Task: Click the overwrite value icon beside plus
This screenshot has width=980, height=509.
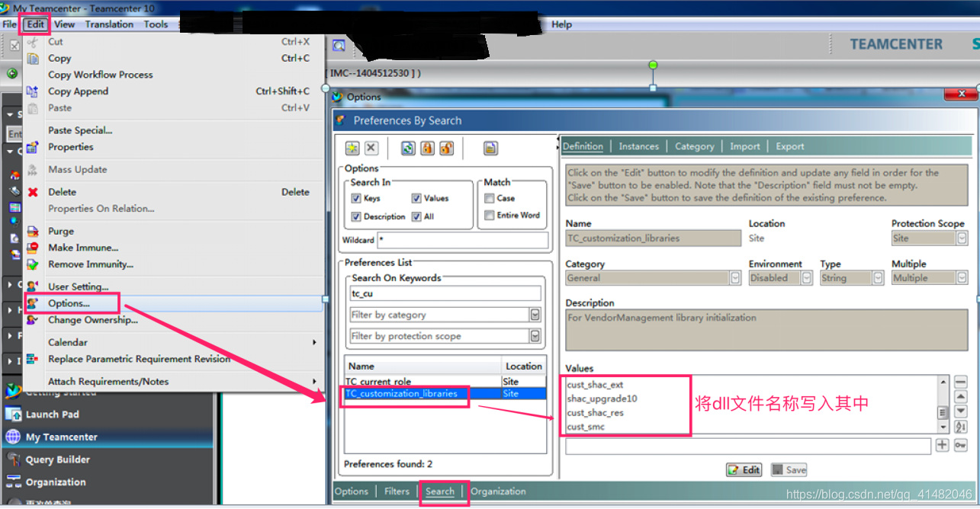Action: click(961, 445)
